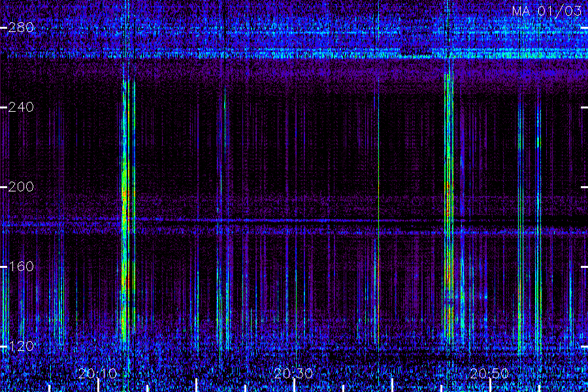Click the 240 frequency axis label
This screenshot has width=588, height=392.
[x=21, y=107]
